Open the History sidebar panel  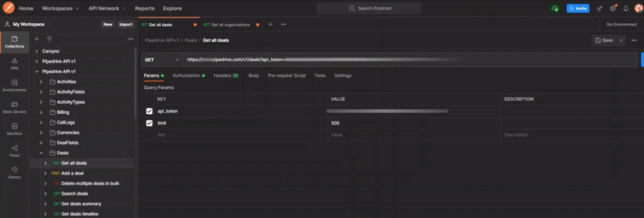tap(15, 173)
